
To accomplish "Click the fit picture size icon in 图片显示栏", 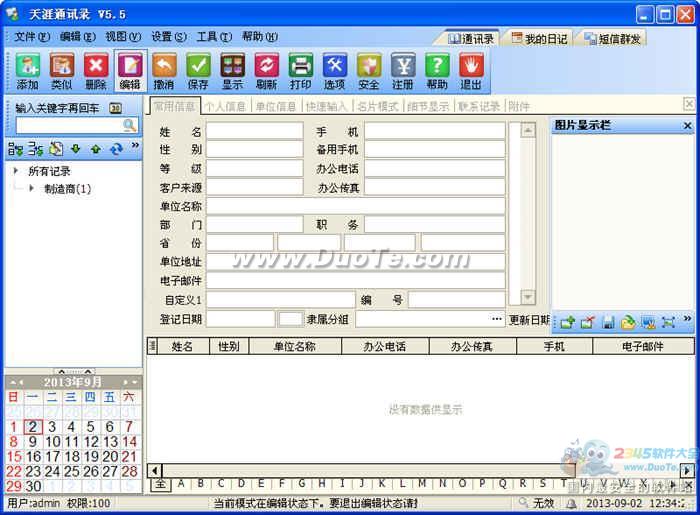I will pyautogui.click(x=668, y=322).
